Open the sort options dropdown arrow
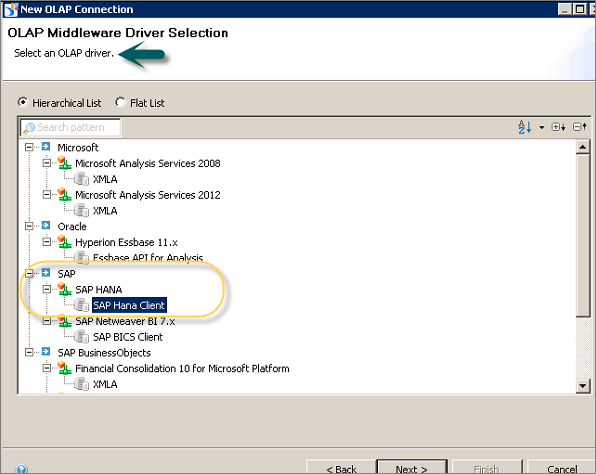 [x=541, y=127]
